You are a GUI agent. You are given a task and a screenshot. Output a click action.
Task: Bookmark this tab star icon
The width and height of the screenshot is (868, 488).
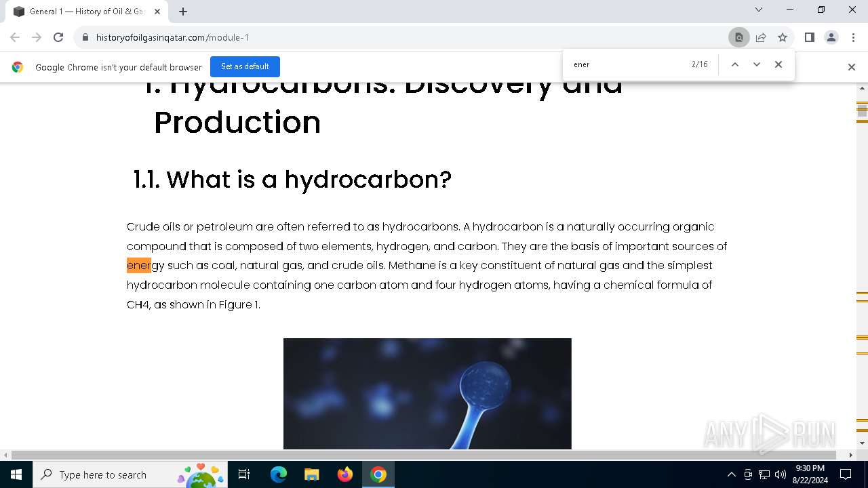[x=783, y=37]
